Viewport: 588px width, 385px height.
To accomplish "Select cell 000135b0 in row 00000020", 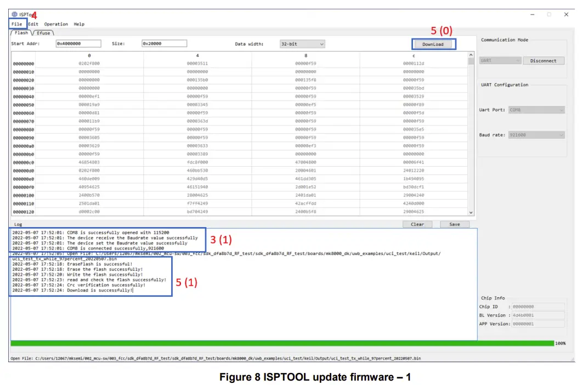I will 197,80.
